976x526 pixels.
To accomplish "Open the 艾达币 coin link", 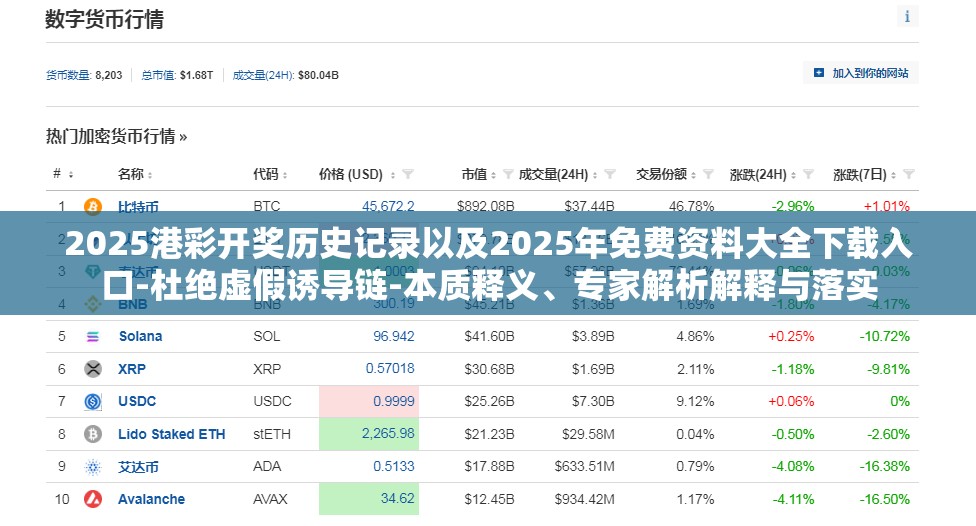I will tap(138, 467).
